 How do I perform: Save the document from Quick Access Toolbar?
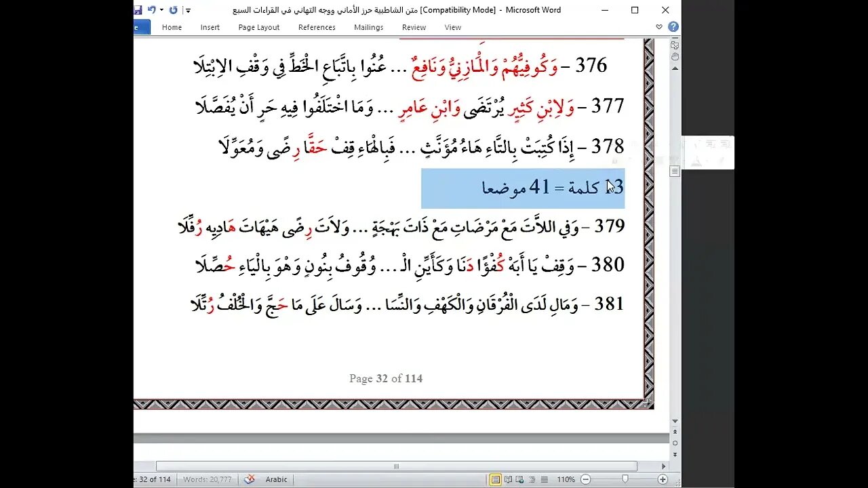[138, 10]
